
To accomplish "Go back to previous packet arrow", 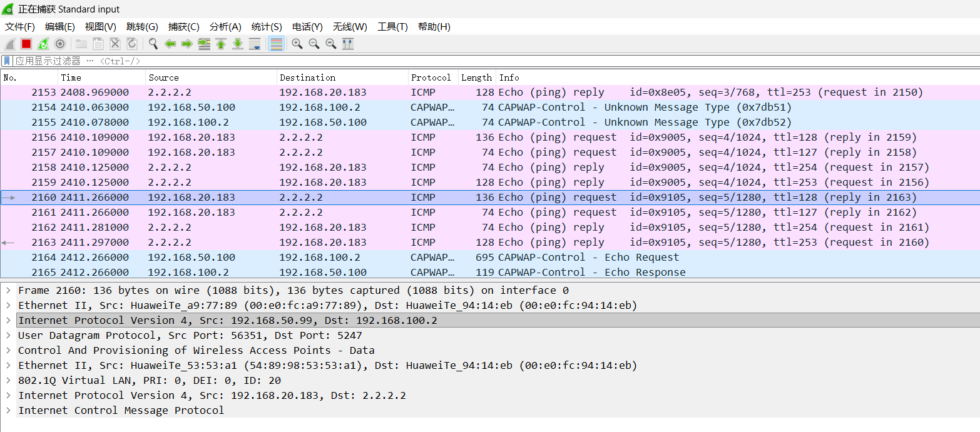I will click(170, 44).
